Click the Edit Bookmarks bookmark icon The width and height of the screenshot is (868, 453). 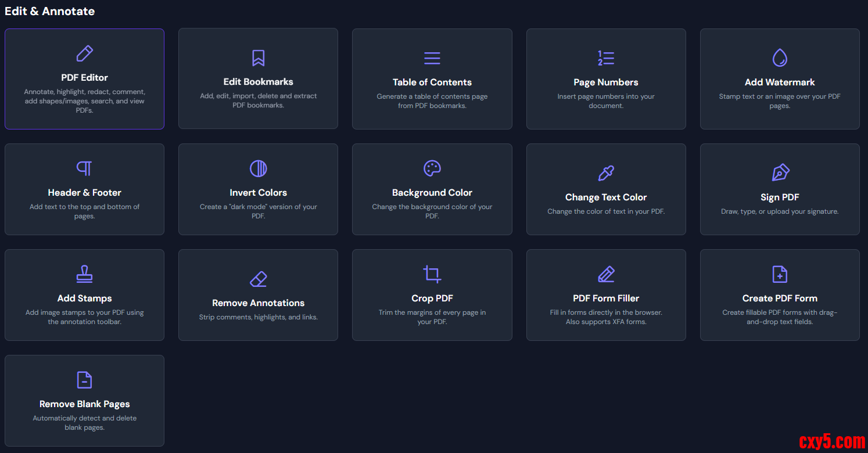[x=258, y=58]
